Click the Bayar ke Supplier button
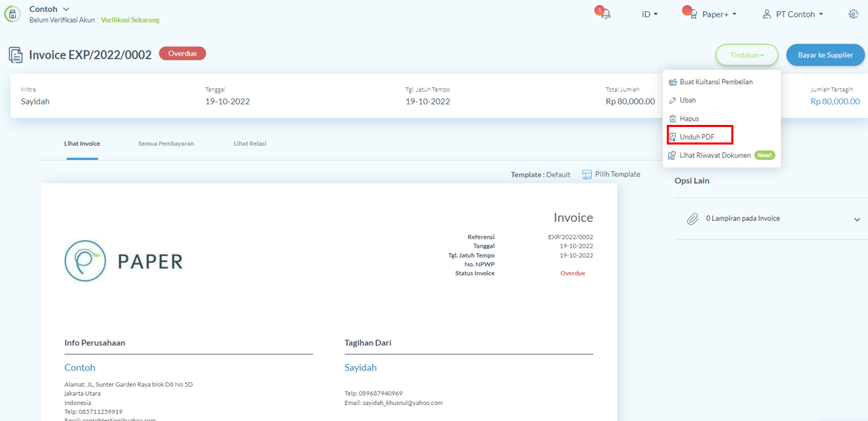 (826, 55)
